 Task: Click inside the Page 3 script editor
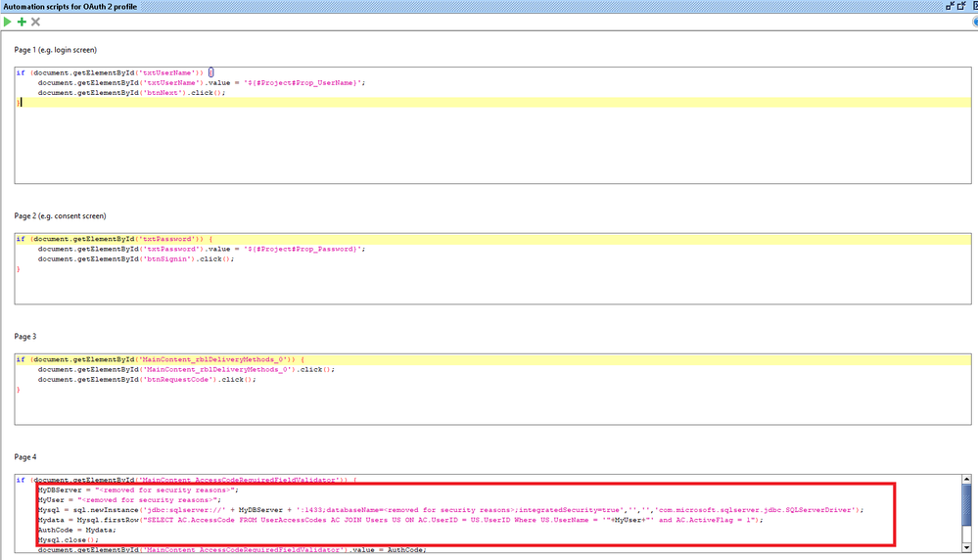pos(489,411)
